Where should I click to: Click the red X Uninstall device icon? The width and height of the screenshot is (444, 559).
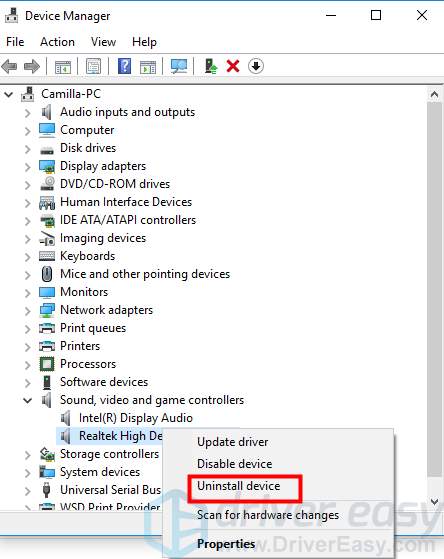(x=233, y=66)
